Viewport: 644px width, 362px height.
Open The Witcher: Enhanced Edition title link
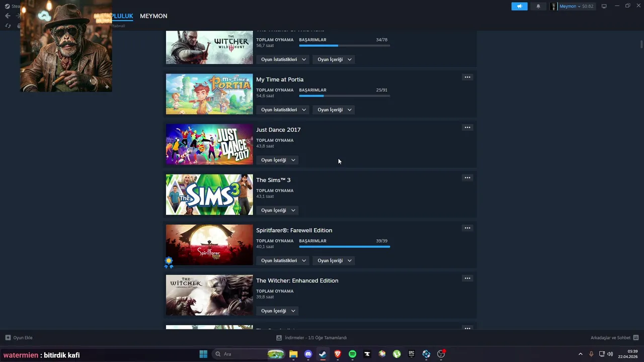pos(297,281)
